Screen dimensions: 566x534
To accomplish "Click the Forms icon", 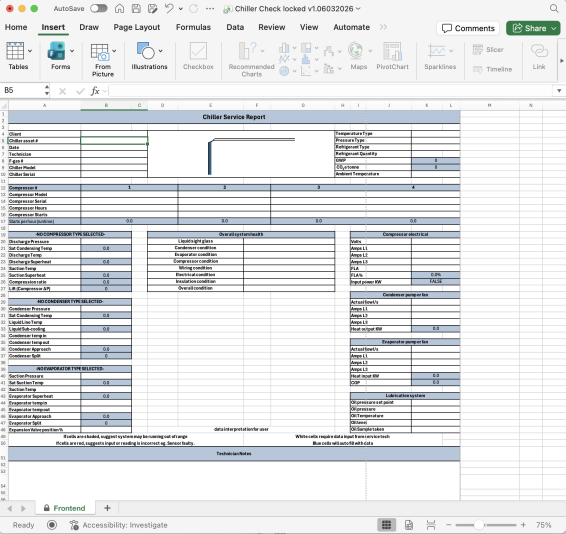I will pos(57,51).
